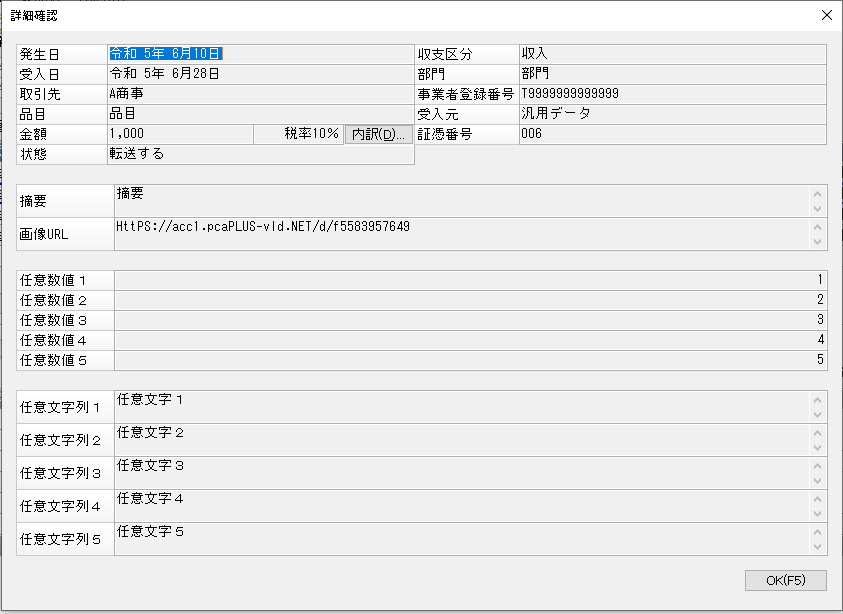Close the 詳細確認 dialog window
843x614 pixels.
point(827,15)
